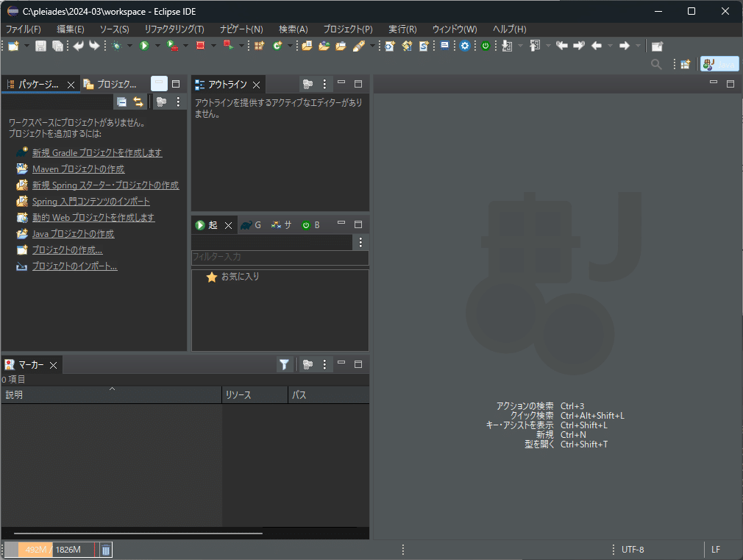
Task: Click the Open Perspective icon
Action: (x=685, y=64)
